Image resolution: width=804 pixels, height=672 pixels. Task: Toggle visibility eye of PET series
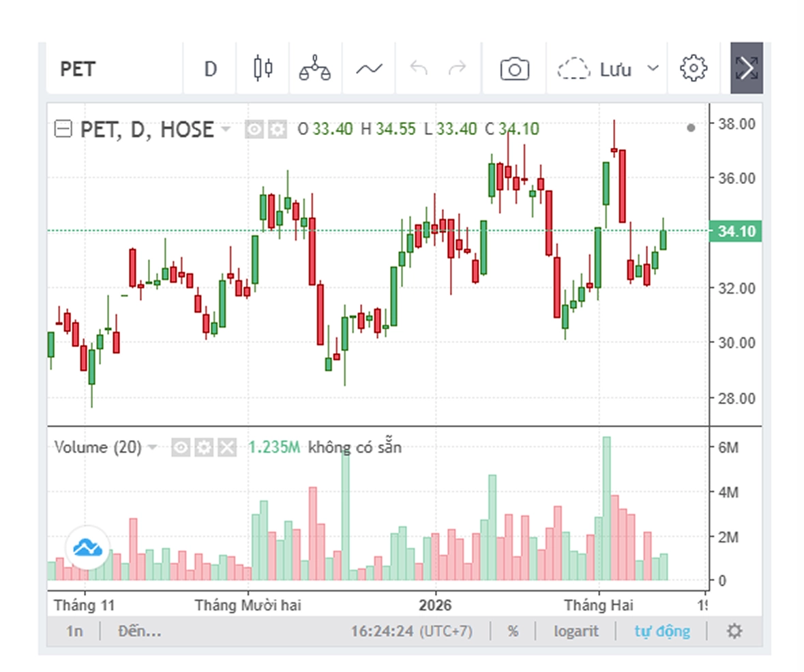(254, 129)
